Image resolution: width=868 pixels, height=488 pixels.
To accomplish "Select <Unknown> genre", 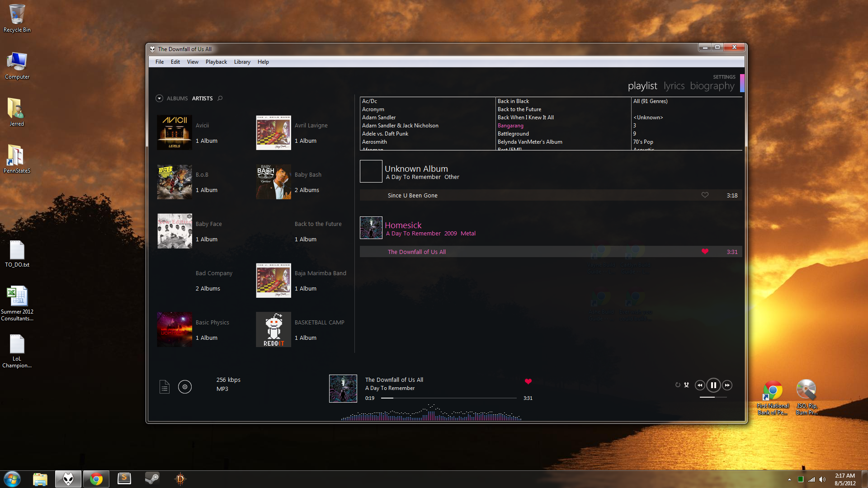I will (x=648, y=117).
